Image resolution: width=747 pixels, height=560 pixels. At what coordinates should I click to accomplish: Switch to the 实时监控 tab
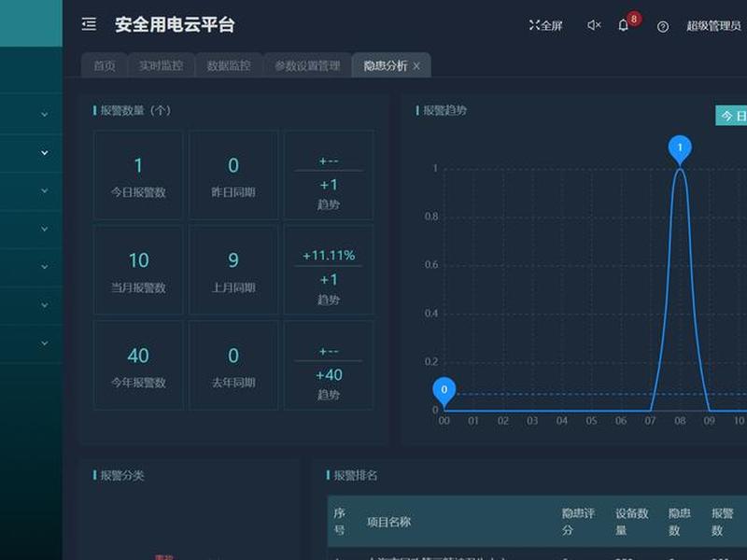coord(161,65)
